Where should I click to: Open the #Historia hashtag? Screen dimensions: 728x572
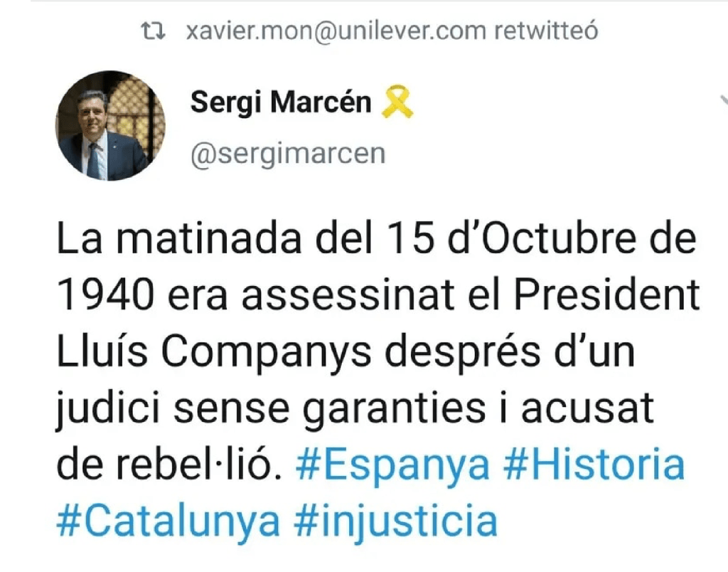(594, 466)
